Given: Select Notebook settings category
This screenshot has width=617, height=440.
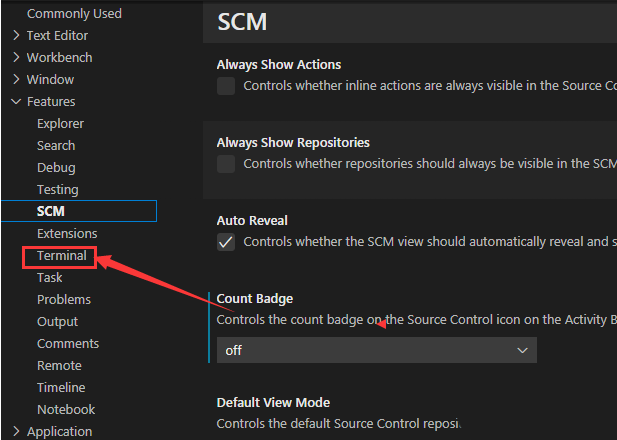Looking at the screenshot, I should point(66,410).
